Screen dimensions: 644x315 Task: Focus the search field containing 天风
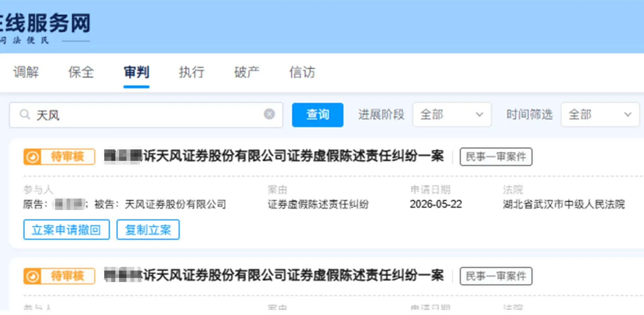point(146,115)
